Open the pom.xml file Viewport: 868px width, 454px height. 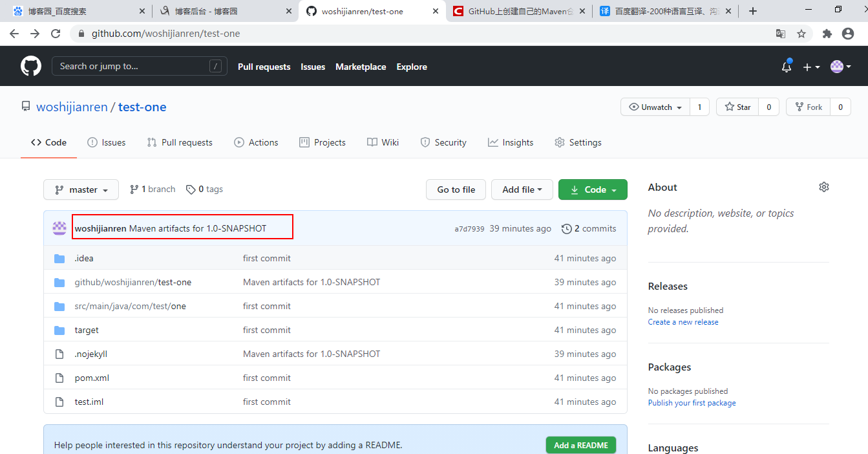pyautogui.click(x=92, y=378)
